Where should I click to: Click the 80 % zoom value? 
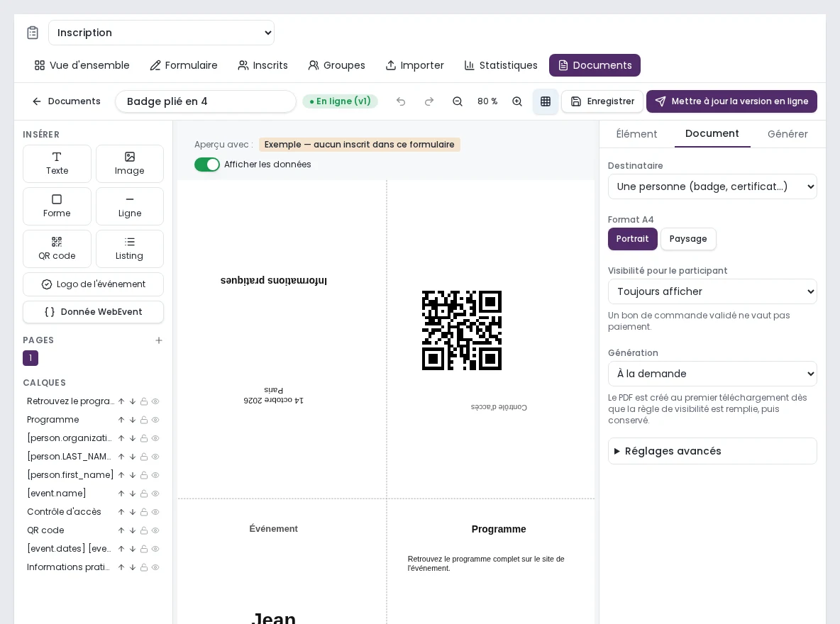pos(487,101)
